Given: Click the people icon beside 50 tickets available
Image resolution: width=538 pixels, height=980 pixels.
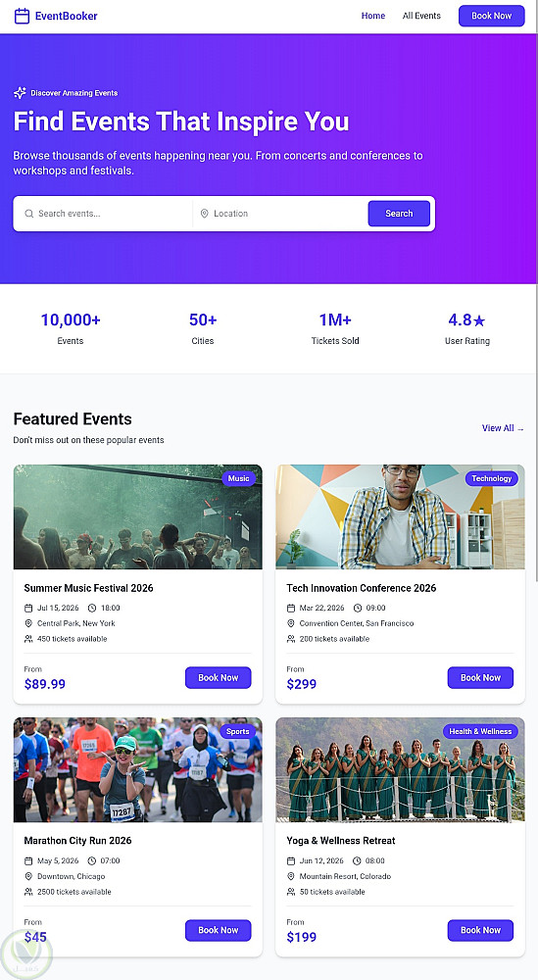Looking at the screenshot, I should coord(291,892).
